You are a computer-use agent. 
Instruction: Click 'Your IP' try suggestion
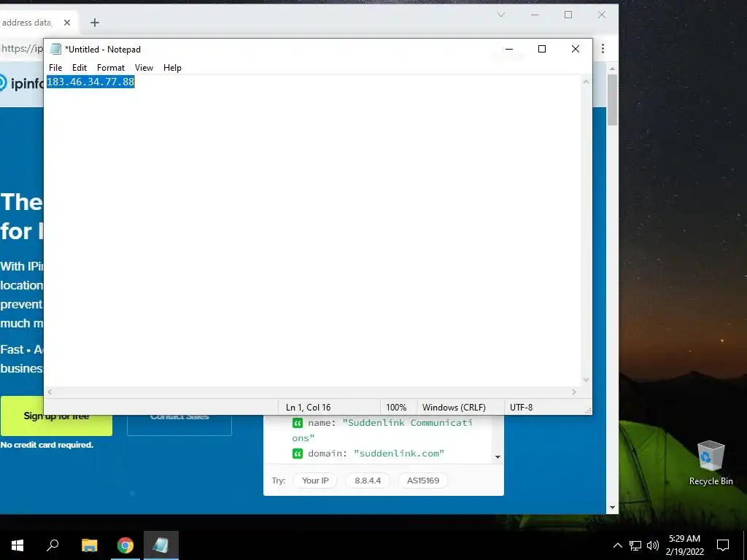315,481
